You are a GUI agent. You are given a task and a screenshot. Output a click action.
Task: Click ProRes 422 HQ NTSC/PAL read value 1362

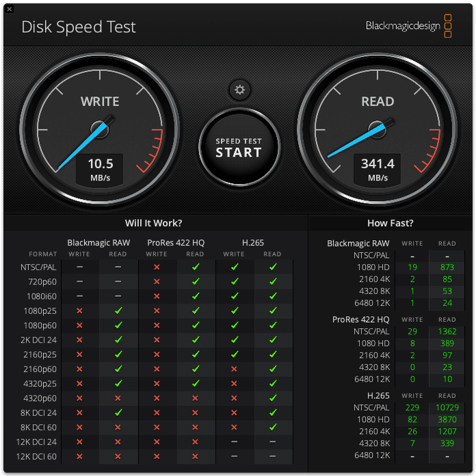tap(447, 332)
